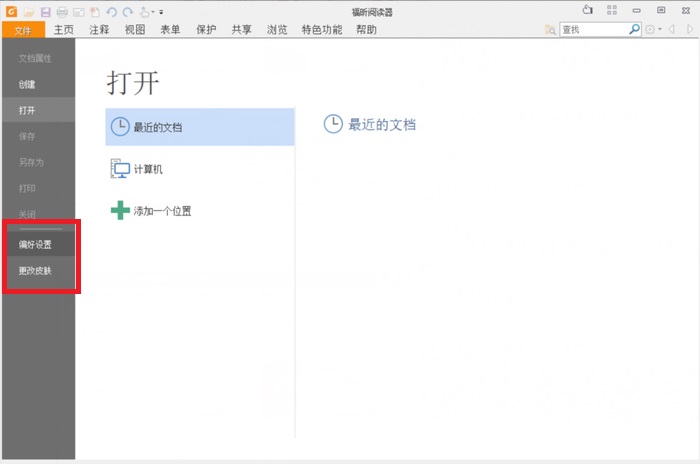Viewport: 700px width, 464px height.
Task: Click the next result right triangle
Action: point(690,29)
